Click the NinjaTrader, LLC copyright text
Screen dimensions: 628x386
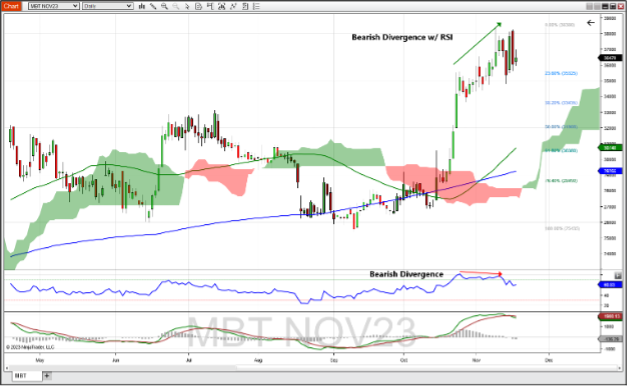(30, 347)
